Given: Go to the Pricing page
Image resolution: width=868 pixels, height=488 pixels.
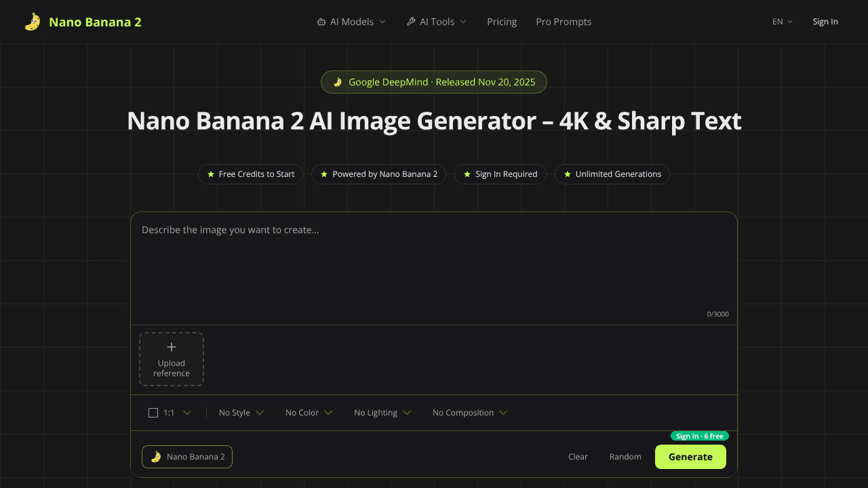Looking at the screenshot, I should [x=502, y=22].
